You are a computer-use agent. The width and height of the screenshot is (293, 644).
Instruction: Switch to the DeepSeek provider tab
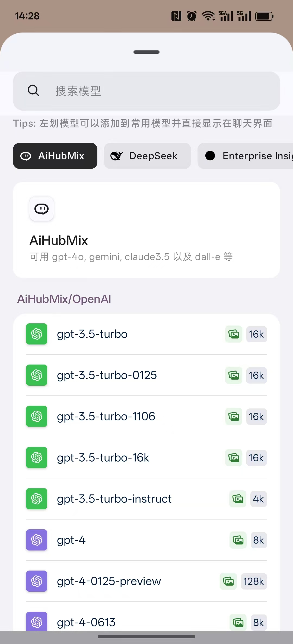pos(147,156)
